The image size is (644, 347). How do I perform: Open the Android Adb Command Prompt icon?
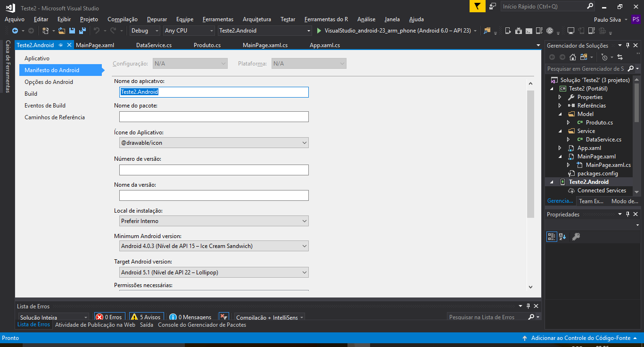tap(529, 31)
